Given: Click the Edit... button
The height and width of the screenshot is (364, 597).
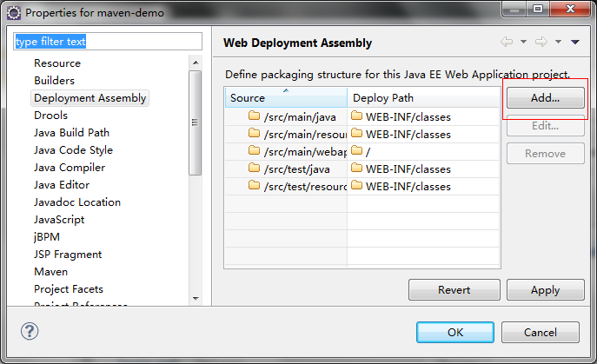Looking at the screenshot, I should point(545,126).
